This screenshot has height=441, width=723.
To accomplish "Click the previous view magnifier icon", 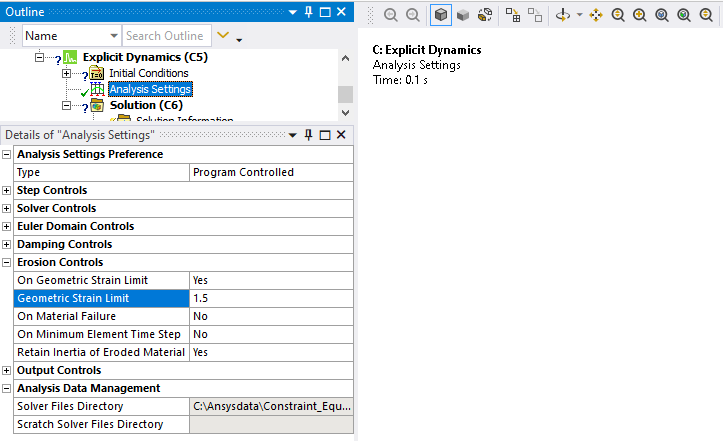I will click(391, 15).
